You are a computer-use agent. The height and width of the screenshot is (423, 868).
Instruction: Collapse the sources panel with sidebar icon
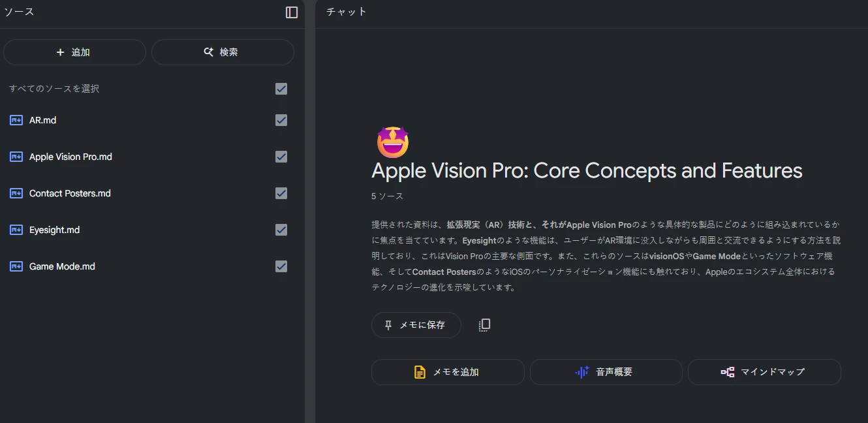coord(292,12)
